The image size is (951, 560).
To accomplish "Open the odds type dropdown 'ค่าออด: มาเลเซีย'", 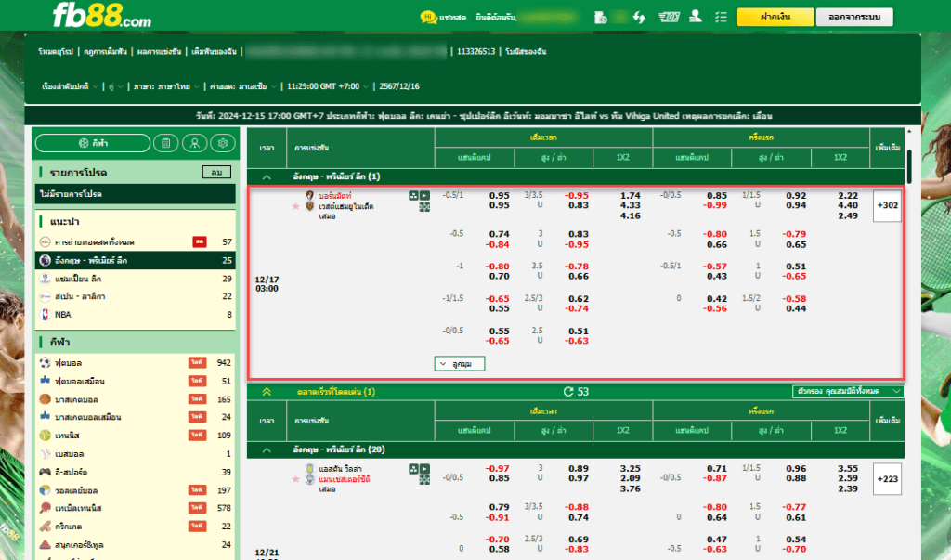I will 243,86.
